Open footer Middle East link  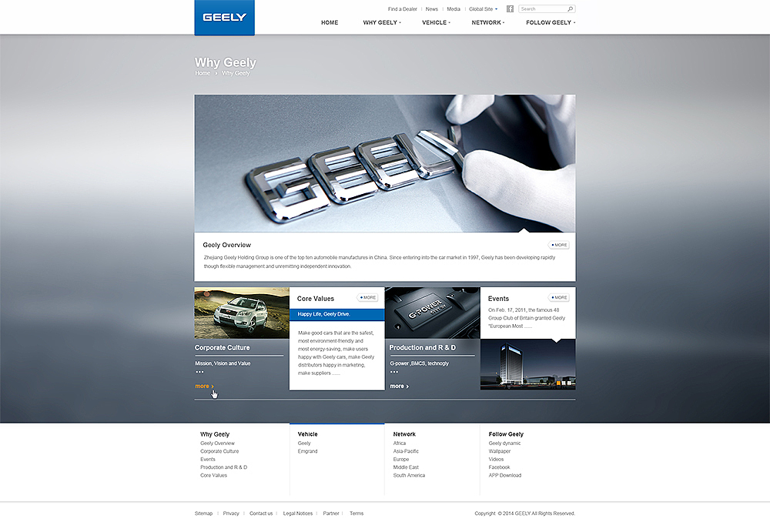click(406, 467)
